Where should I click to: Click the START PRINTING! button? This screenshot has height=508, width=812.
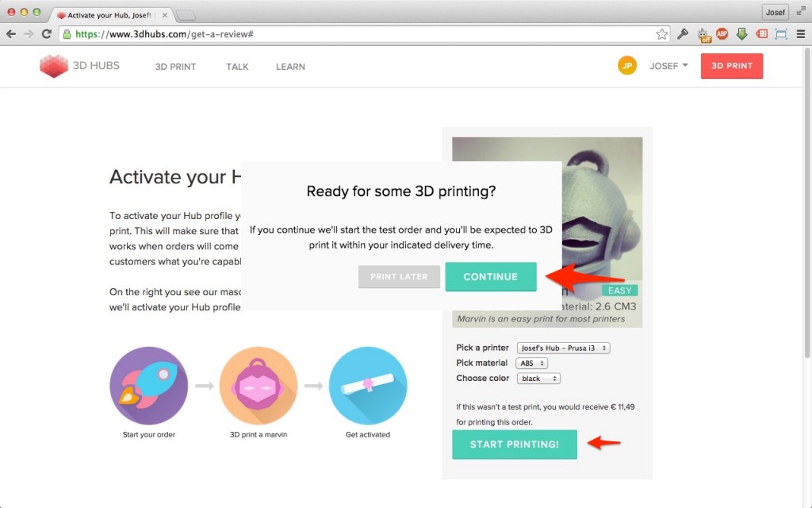[514, 444]
